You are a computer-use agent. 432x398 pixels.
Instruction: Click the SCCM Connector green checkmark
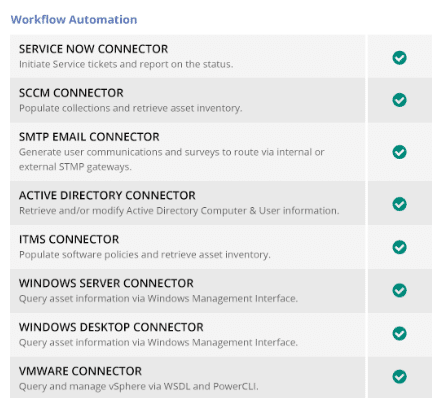(x=399, y=100)
